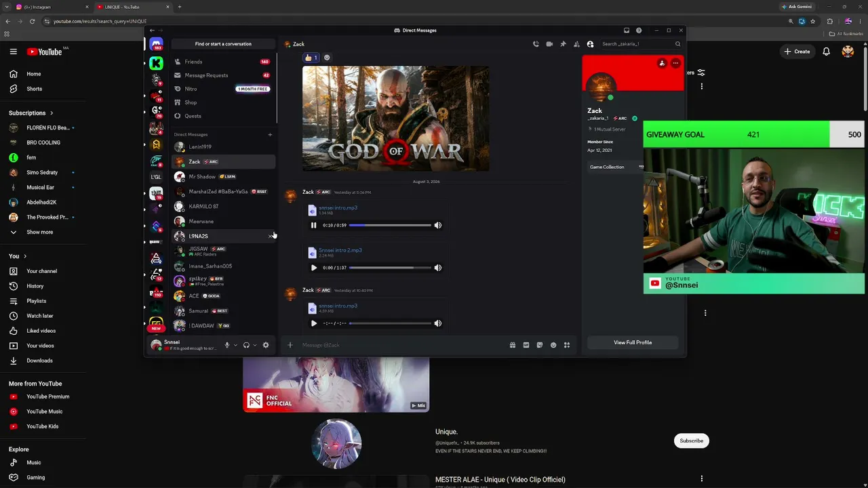Open the sticker picker in the message bar

[x=540, y=345]
